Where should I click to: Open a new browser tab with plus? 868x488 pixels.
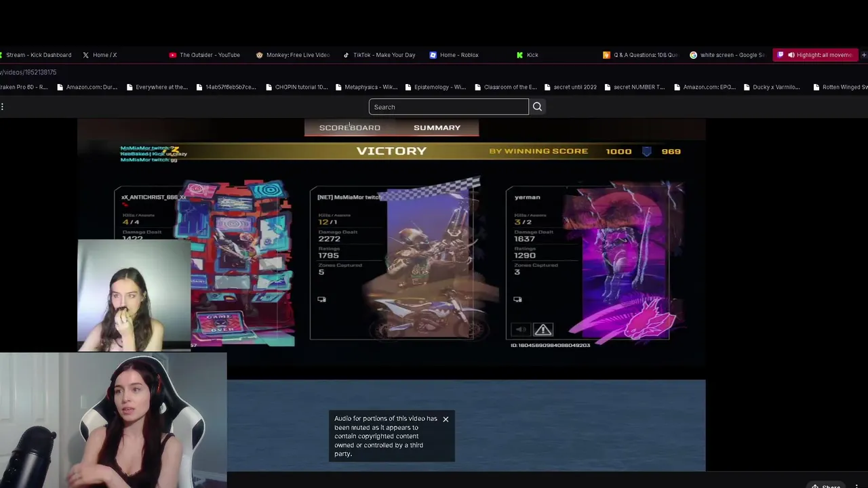(863, 55)
